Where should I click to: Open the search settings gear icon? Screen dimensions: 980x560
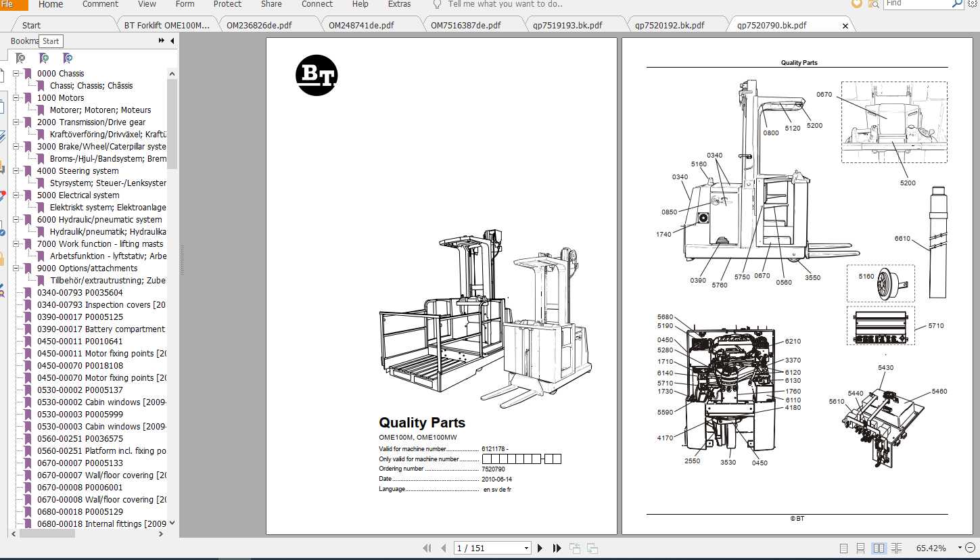point(974,4)
